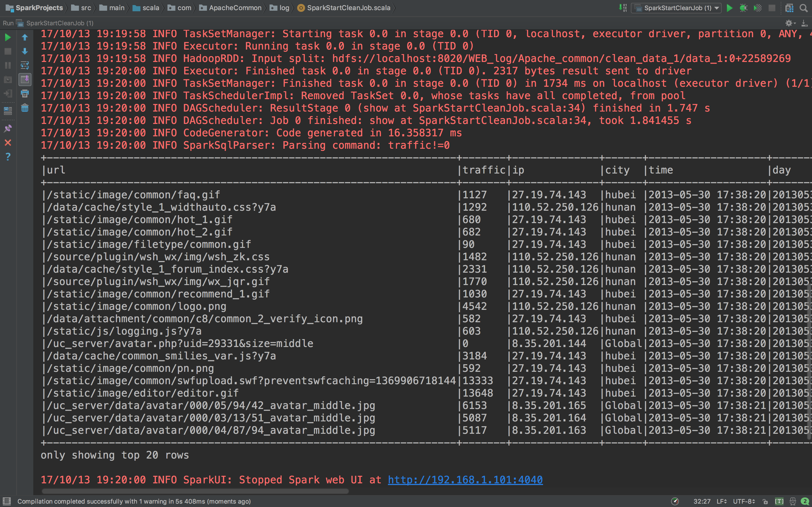Screen dimensions: 812x507
Task: Toggle soft-wrap lines in the console
Action: pos(25,65)
